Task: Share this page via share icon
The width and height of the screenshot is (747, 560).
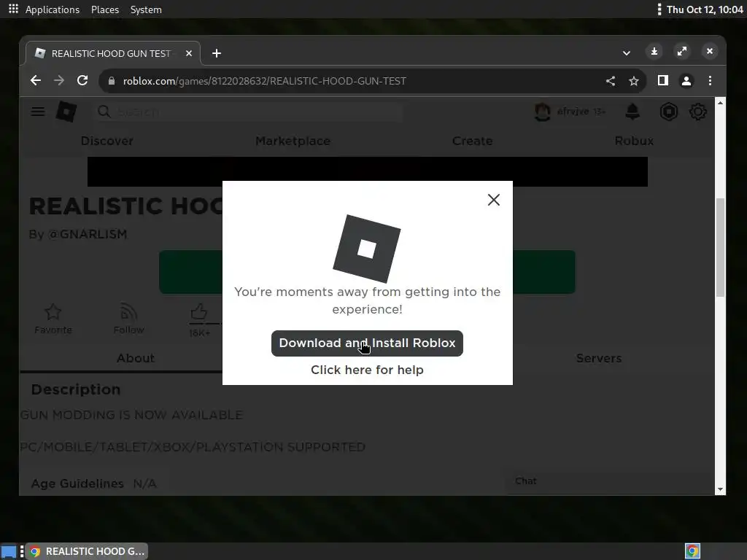Action: [611, 81]
